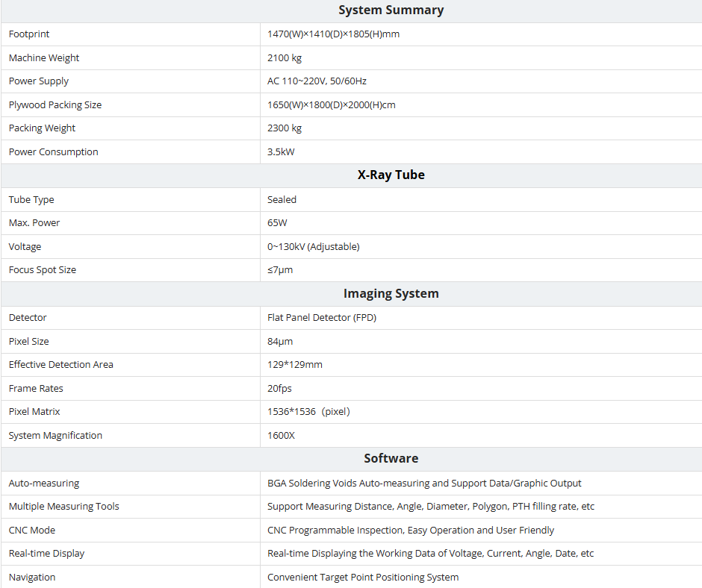
Task: Select the Convenient Target Point Positioning System text
Action: click(x=363, y=578)
